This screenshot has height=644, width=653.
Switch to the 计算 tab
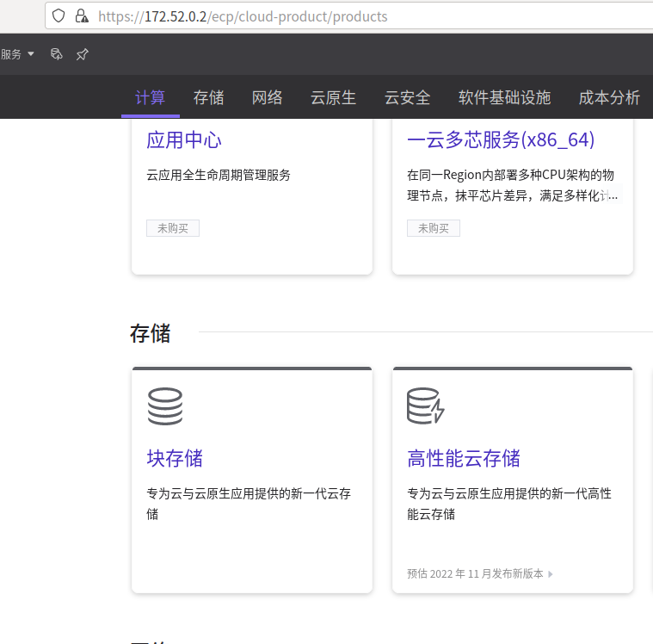pyautogui.click(x=151, y=97)
